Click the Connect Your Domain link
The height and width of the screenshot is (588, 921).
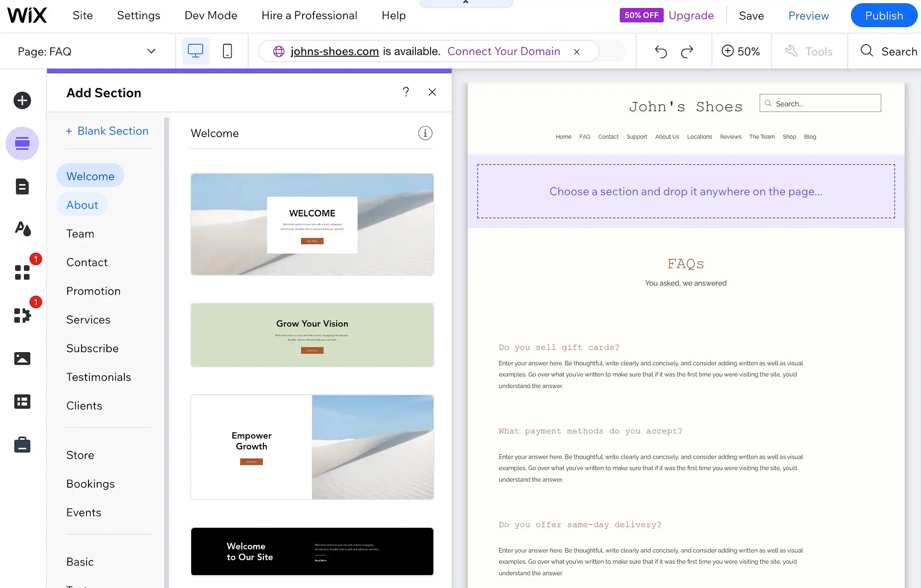[504, 50]
